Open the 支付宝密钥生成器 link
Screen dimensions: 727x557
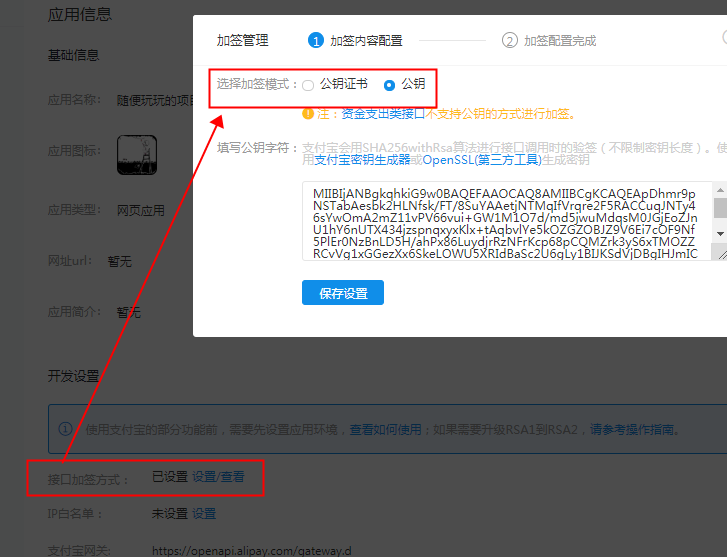point(362,160)
